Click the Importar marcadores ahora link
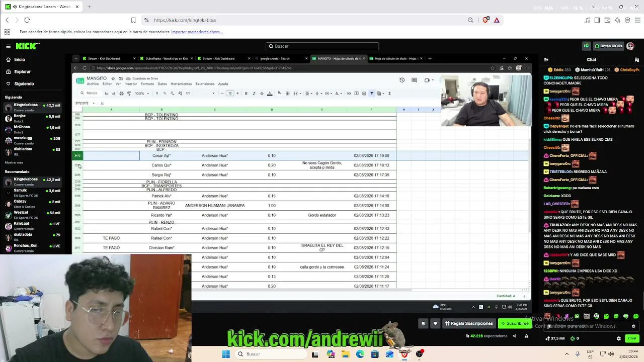644x362 pixels. (x=197, y=32)
